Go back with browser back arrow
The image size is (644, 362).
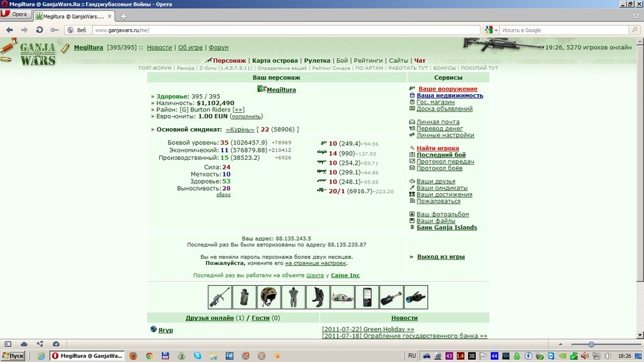pos(10,30)
